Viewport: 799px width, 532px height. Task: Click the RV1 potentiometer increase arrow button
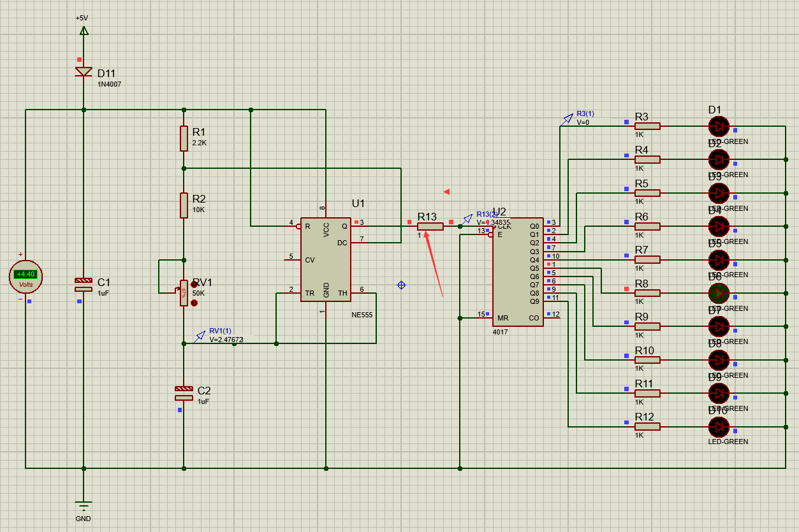click(x=194, y=284)
